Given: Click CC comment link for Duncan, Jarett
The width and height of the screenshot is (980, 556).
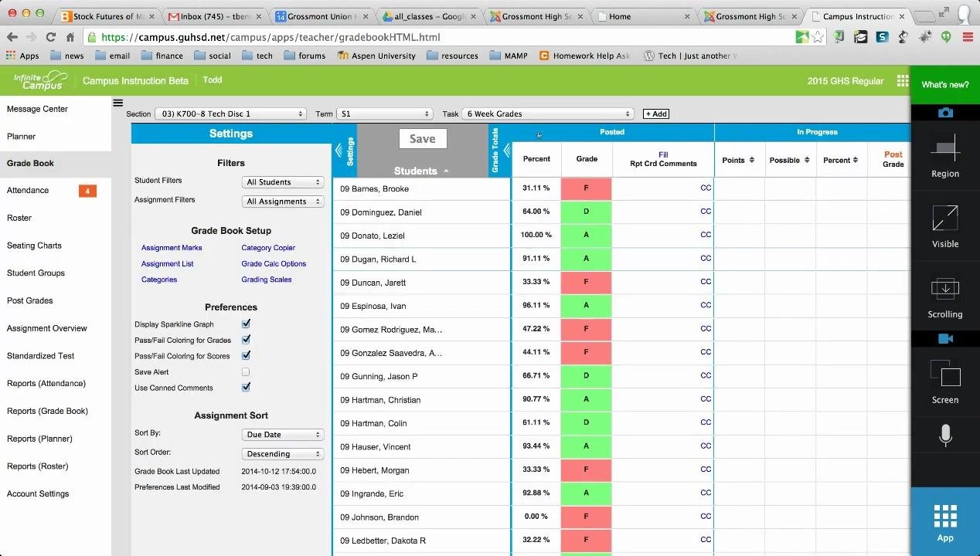Looking at the screenshot, I should click(706, 281).
